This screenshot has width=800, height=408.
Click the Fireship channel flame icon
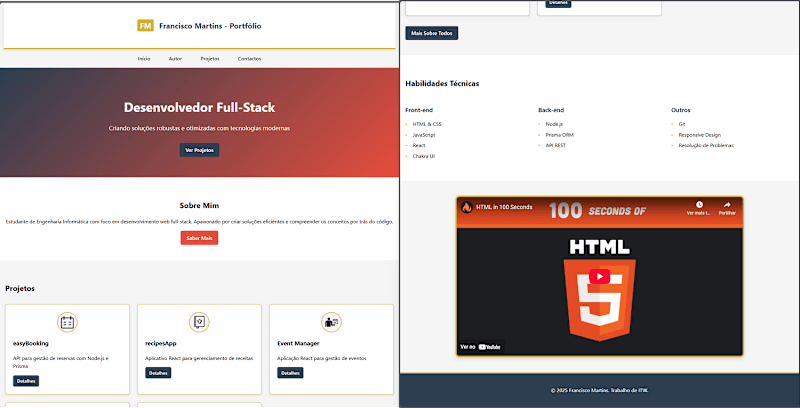coord(467,207)
